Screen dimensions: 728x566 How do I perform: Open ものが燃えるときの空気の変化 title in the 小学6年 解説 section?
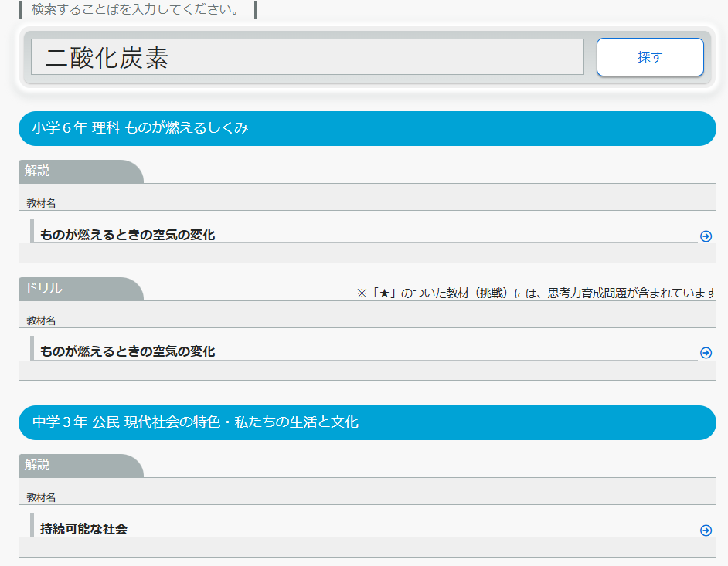(x=128, y=235)
